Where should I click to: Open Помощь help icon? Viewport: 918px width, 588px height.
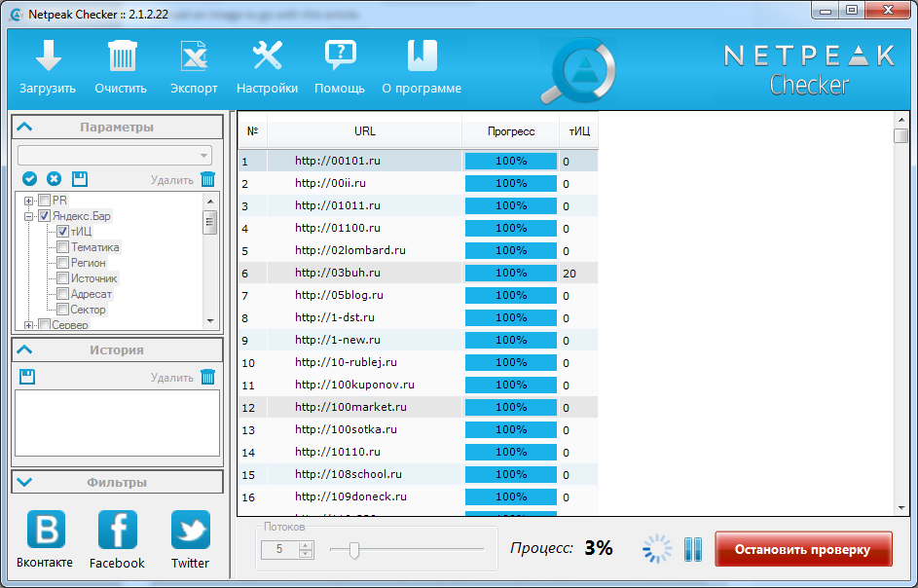(340, 56)
